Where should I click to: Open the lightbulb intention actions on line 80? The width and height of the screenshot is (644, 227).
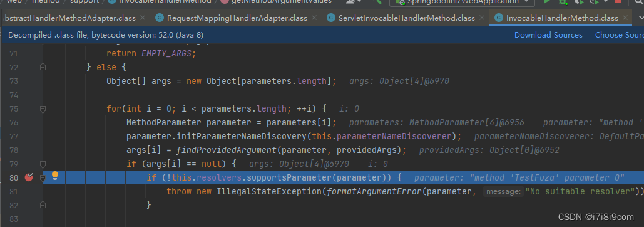54,176
